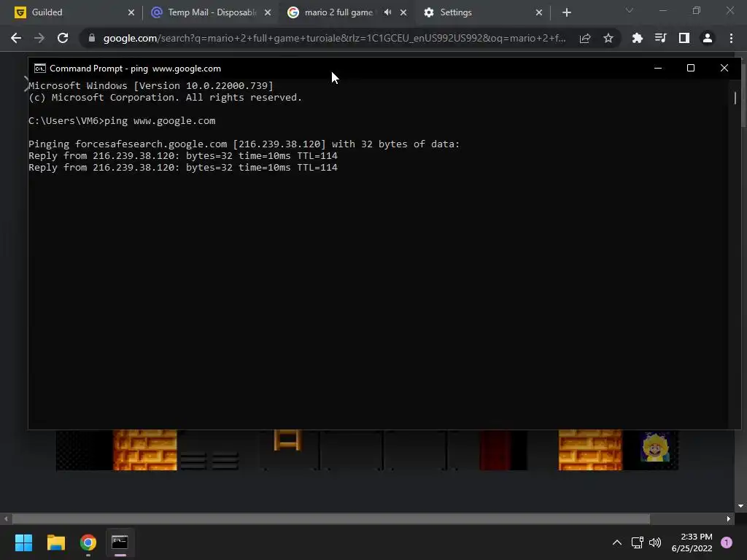Click the share this page icon
The image size is (747, 560).
pos(585,38)
